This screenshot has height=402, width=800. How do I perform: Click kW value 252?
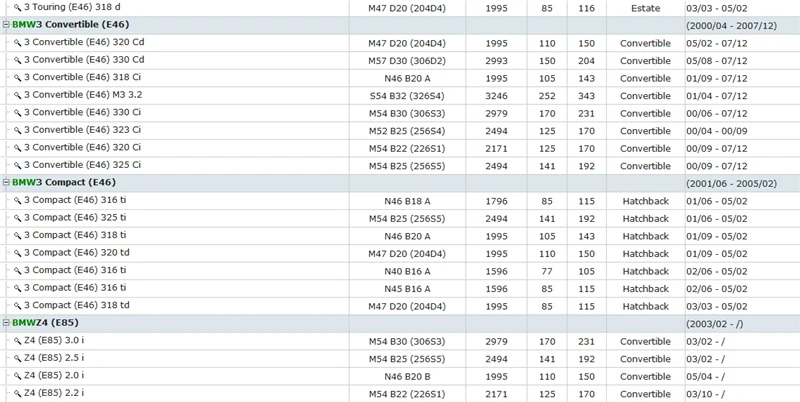(x=547, y=96)
